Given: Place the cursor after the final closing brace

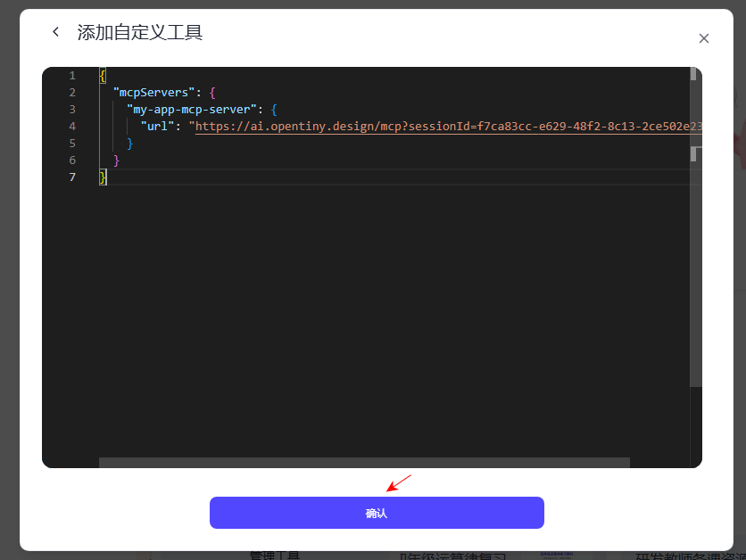Looking at the screenshot, I should (x=108, y=177).
